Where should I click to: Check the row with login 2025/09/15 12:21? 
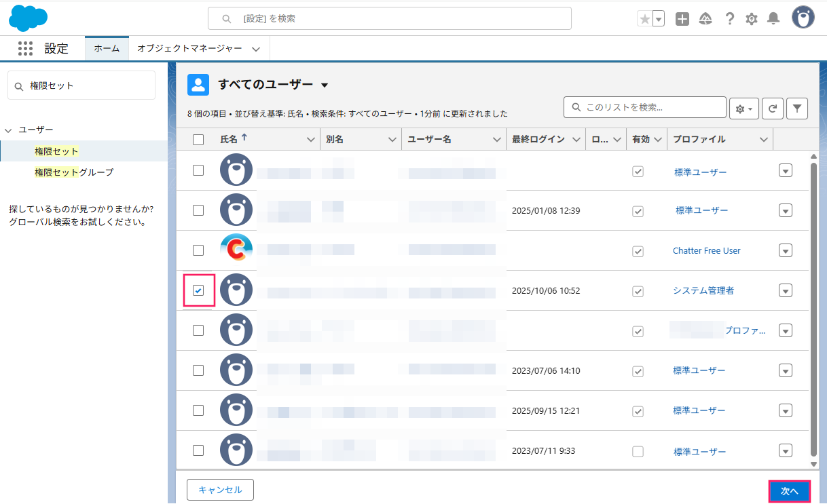198,410
